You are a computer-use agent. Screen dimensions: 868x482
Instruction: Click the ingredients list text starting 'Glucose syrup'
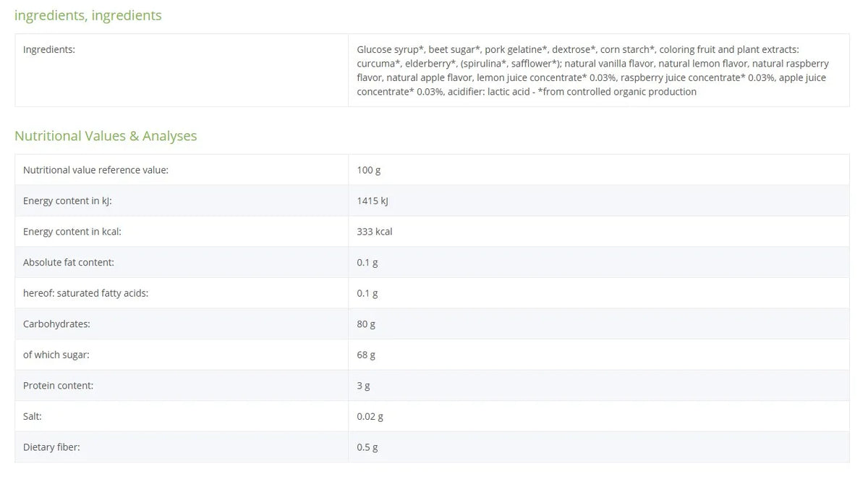(x=592, y=70)
